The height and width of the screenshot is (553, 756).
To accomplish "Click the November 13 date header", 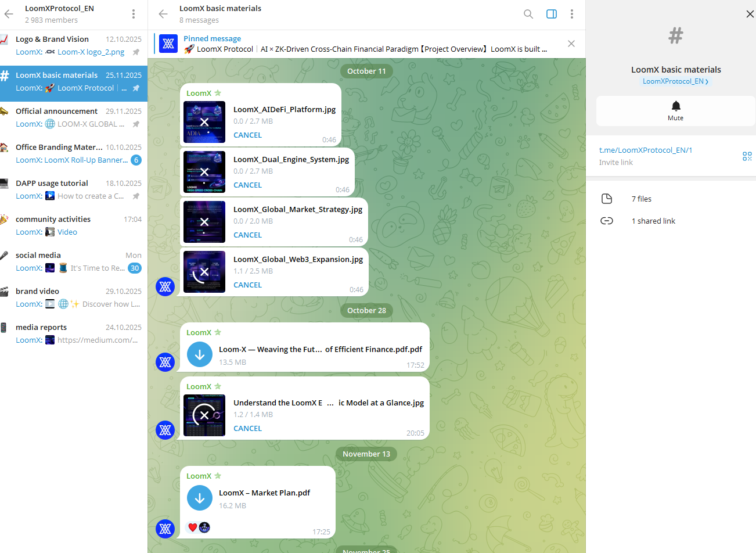I will coord(366,454).
